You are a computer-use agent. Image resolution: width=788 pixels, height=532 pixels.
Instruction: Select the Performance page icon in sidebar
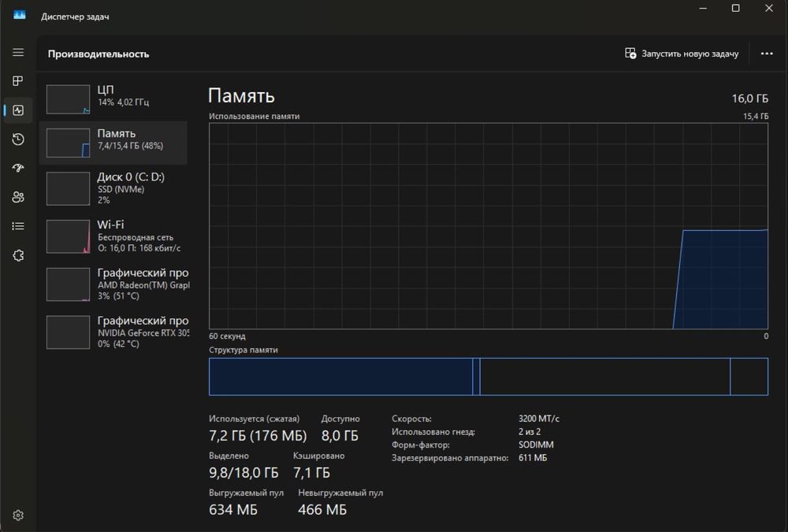pyautogui.click(x=18, y=110)
